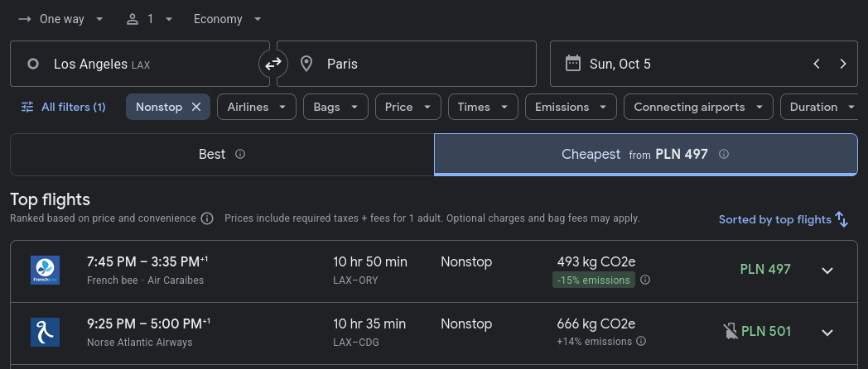Open All filters panel

[x=63, y=107]
